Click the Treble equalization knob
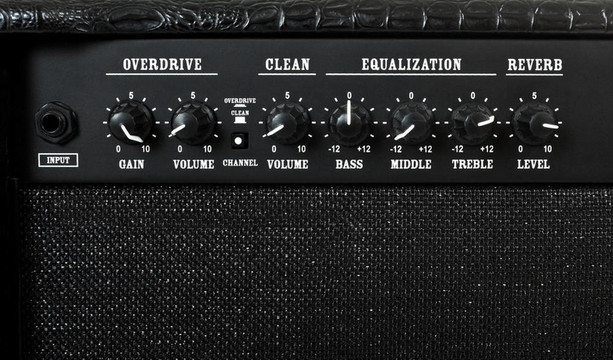Image resolution: width=613 pixels, height=360 pixels. 473,123
